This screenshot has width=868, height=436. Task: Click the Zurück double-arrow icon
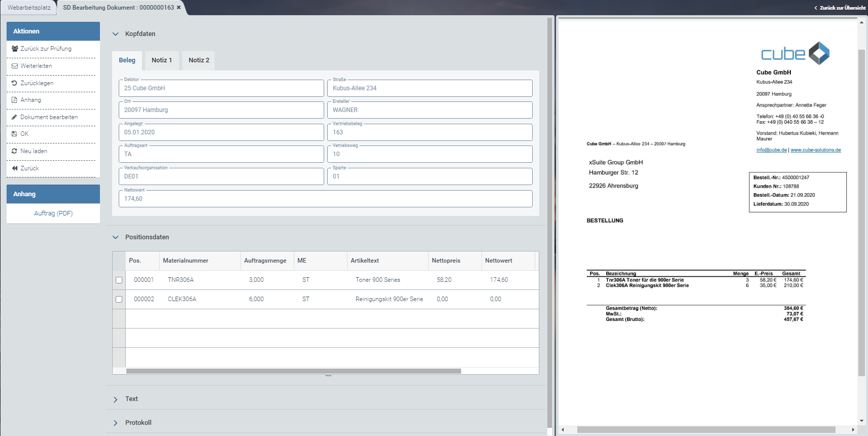[15, 168]
